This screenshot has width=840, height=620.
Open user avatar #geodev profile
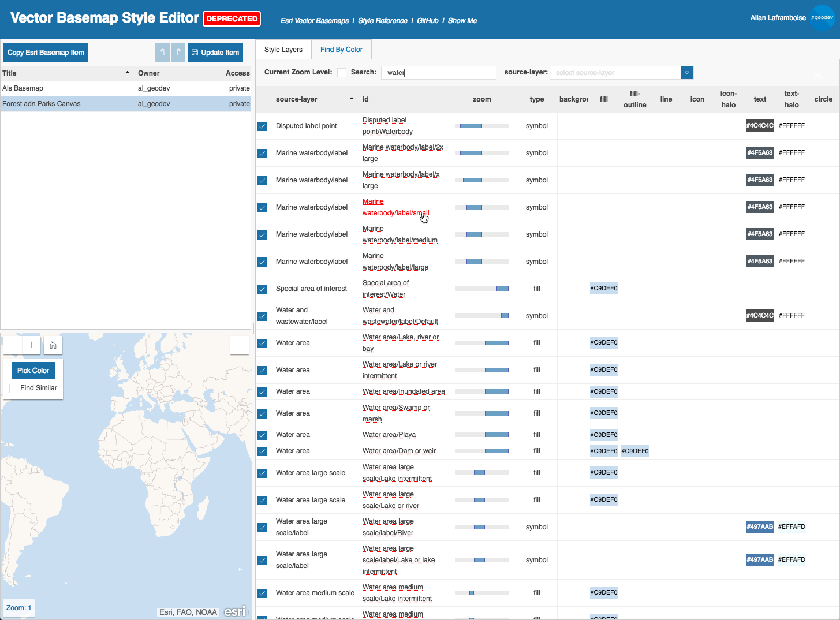pos(822,17)
